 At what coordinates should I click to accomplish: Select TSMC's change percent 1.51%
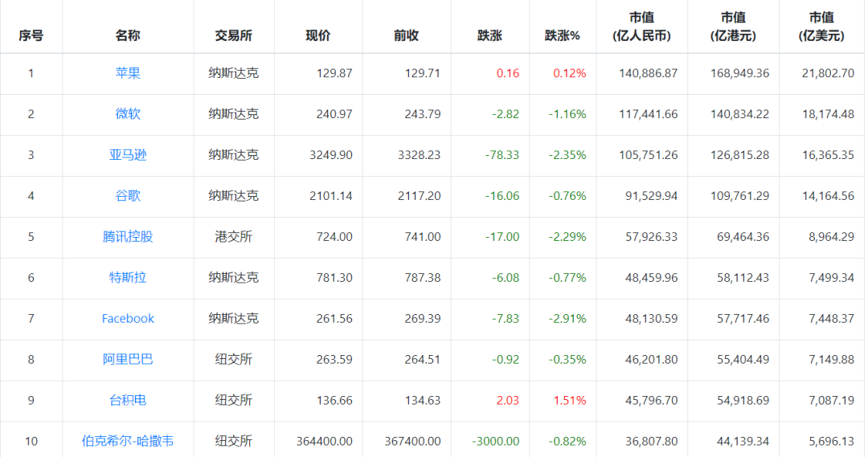570,401
